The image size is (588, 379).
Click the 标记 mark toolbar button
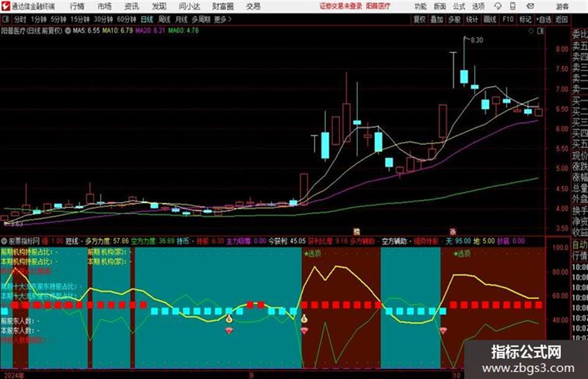(x=525, y=19)
